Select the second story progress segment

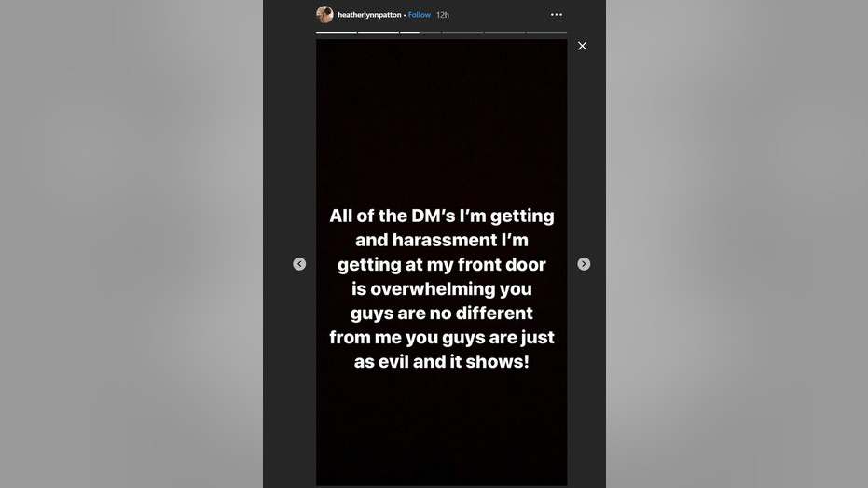point(379,33)
